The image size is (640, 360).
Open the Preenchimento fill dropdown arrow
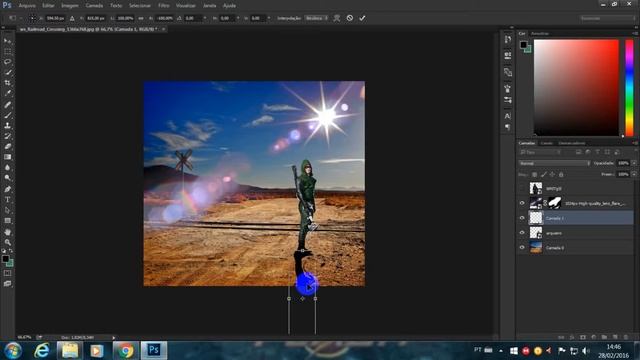(634, 174)
